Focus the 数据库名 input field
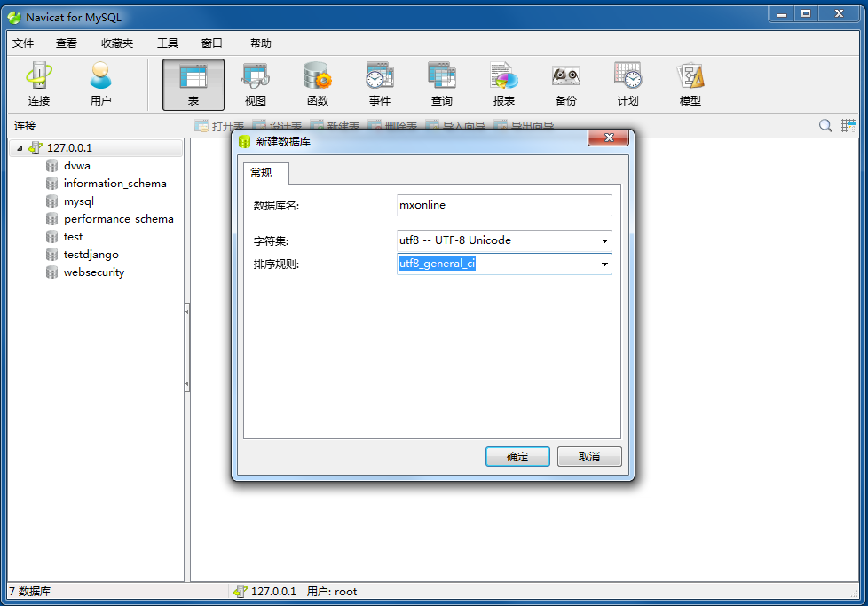The image size is (868, 606). tap(504, 205)
